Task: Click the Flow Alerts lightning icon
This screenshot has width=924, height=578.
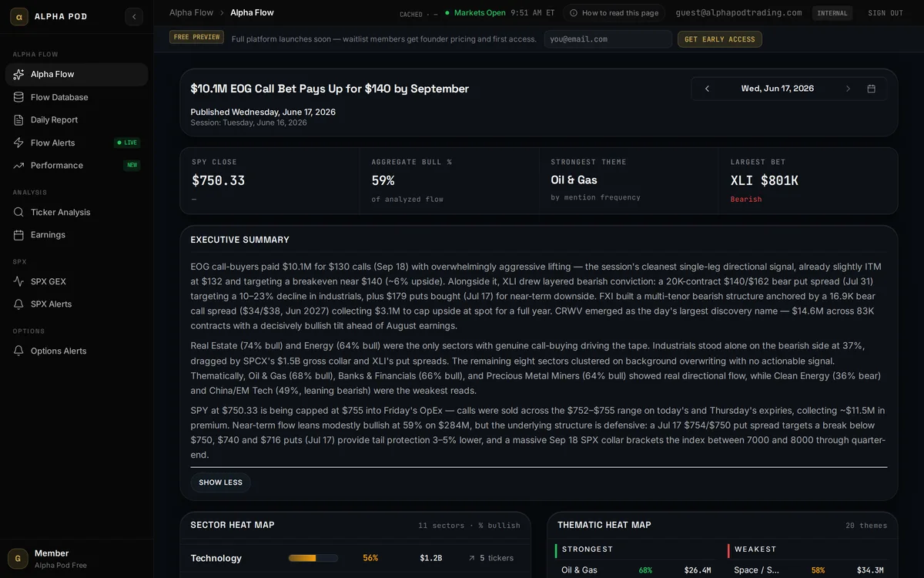Action: (x=18, y=143)
